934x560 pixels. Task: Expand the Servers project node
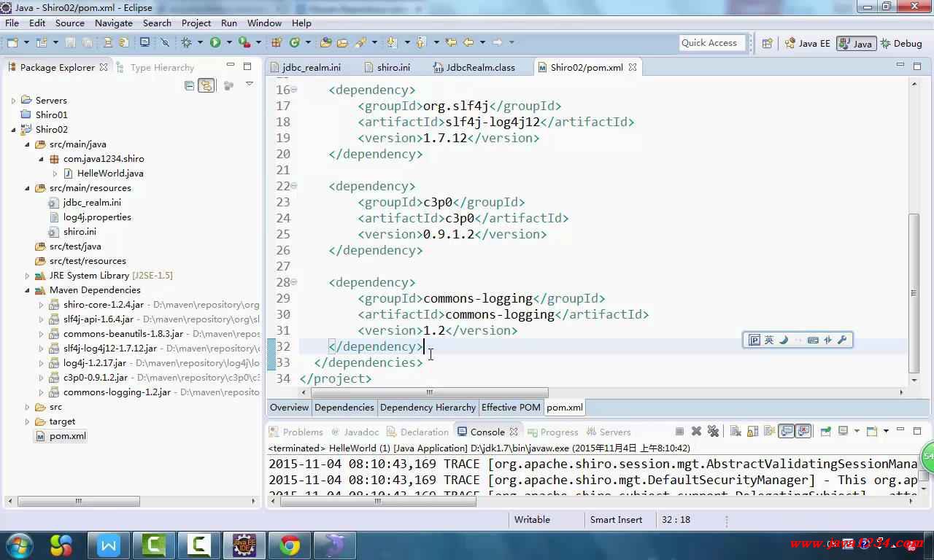(x=13, y=101)
